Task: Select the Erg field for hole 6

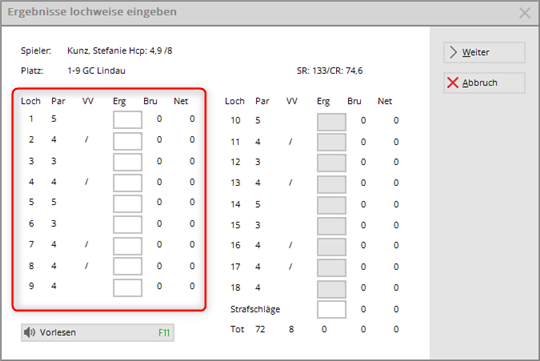Action: click(127, 225)
